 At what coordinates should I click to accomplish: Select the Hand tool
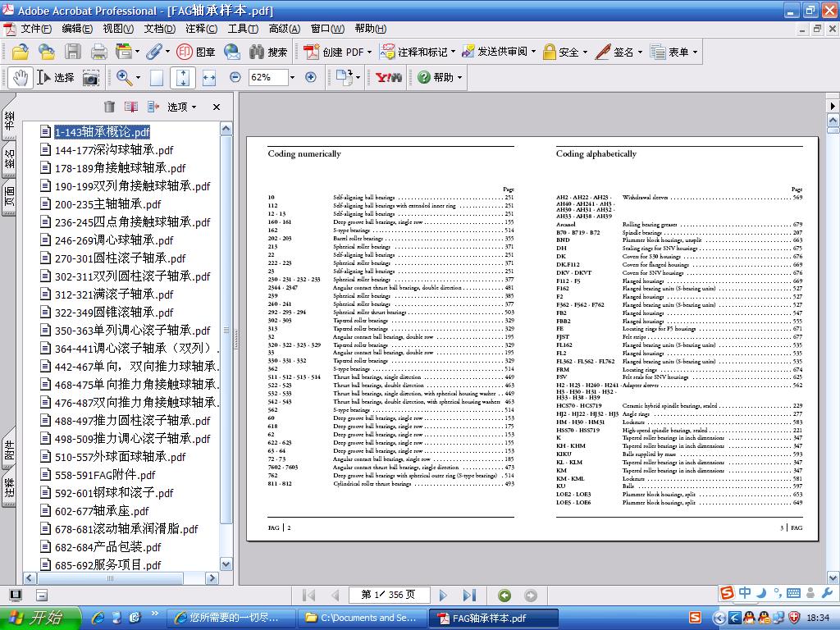(21, 78)
